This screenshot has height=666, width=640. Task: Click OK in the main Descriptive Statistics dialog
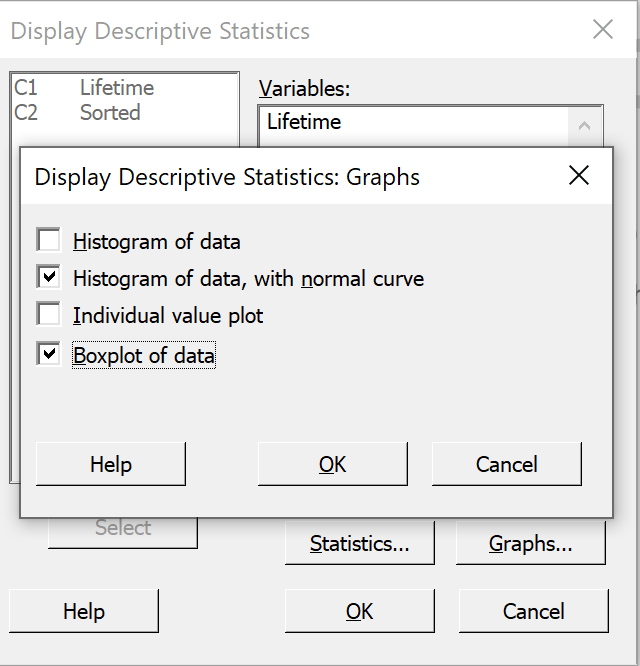pos(360,611)
